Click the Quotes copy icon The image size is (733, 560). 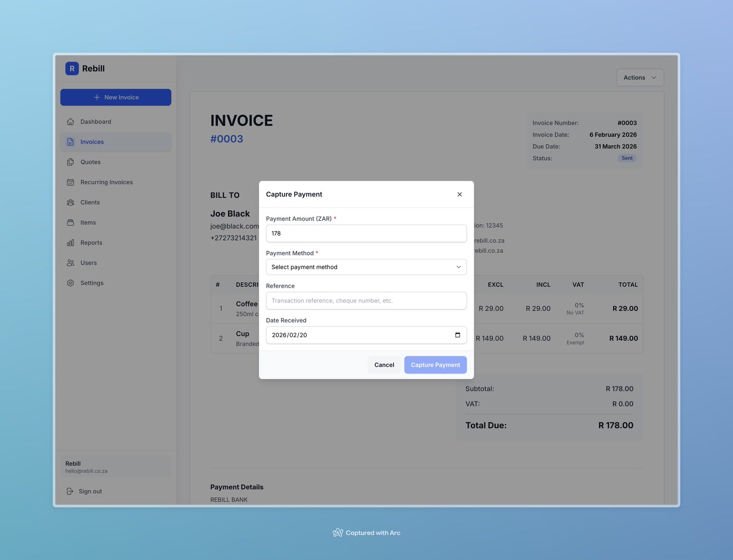point(70,162)
